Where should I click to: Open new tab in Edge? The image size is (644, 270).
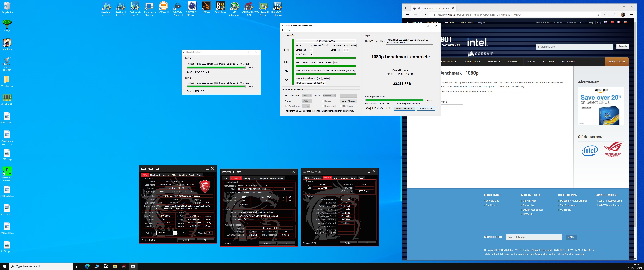[x=459, y=8]
